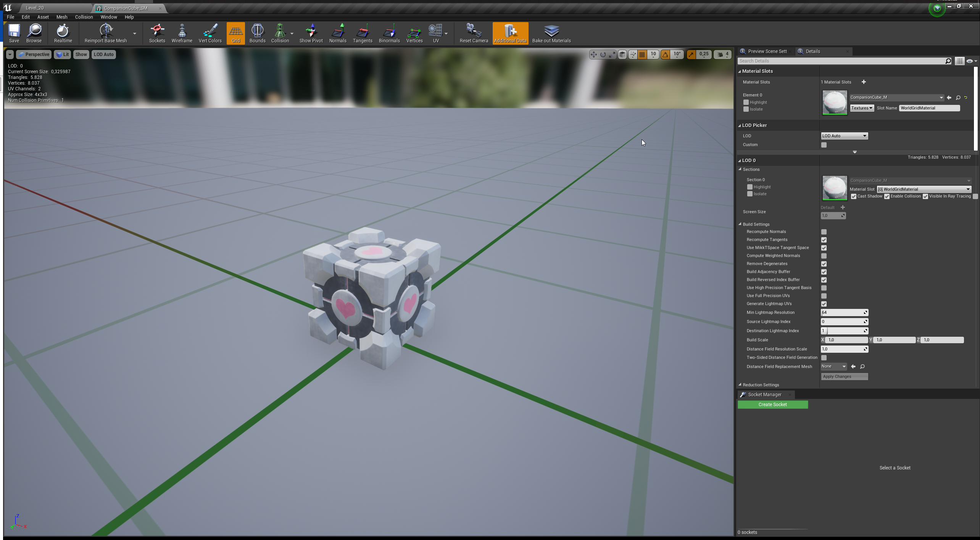This screenshot has height=540, width=980.
Task: Toggle Realtime viewport rendering
Action: [63, 33]
